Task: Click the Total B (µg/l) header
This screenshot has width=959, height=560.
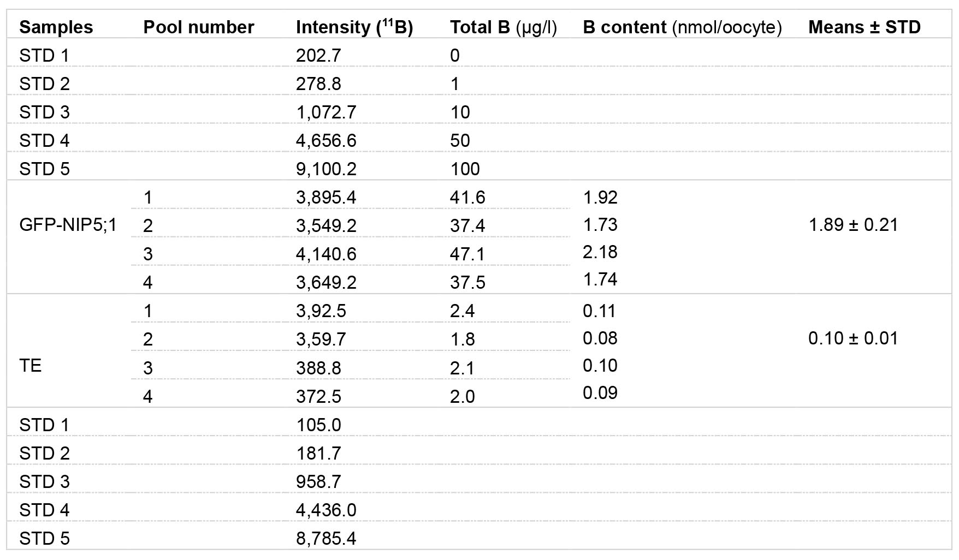Action: (x=503, y=27)
